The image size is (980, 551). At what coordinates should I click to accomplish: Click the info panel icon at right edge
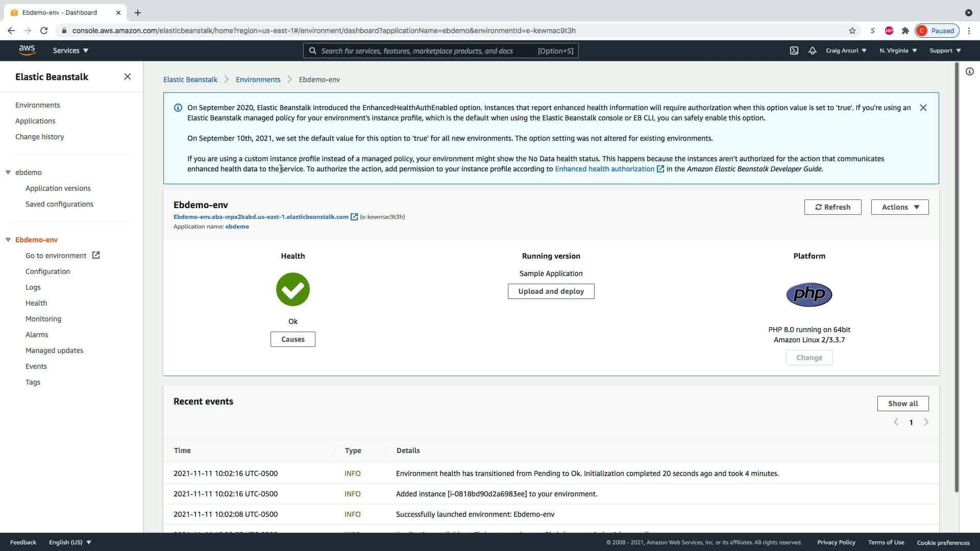(x=969, y=71)
